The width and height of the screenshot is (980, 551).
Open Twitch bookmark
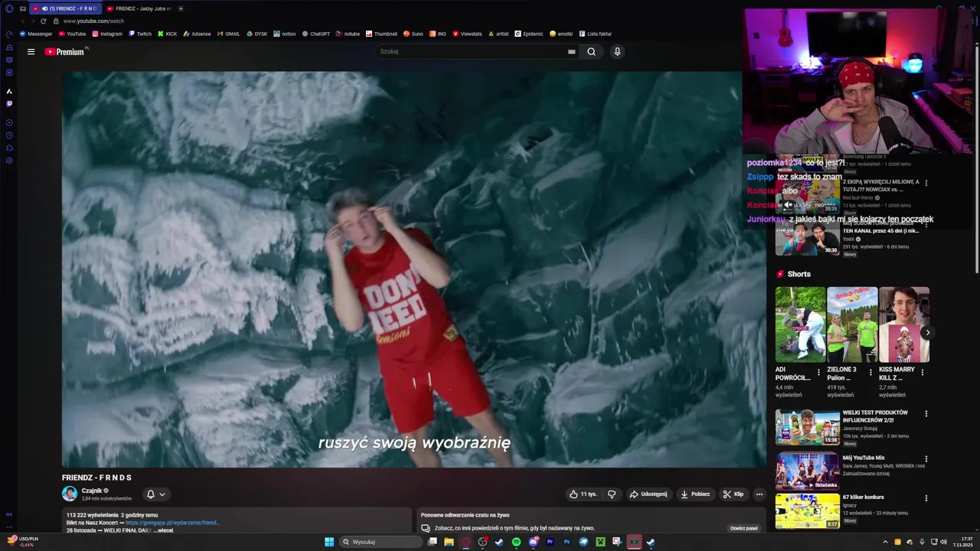click(140, 34)
